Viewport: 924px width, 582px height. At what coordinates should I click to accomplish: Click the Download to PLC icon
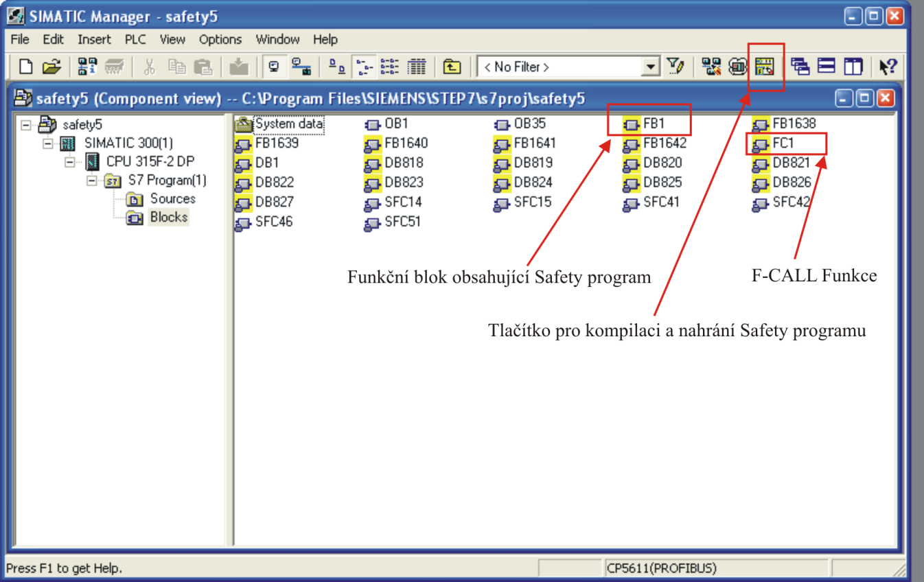(x=238, y=67)
